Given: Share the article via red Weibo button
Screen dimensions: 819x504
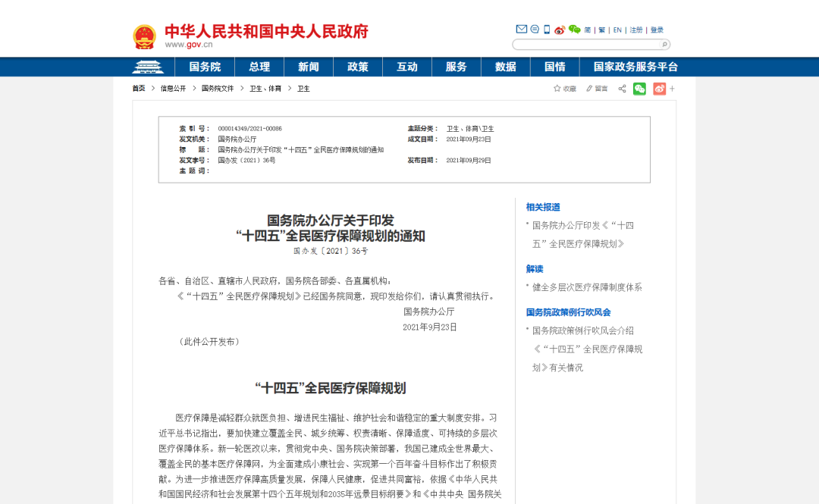Looking at the screenshot, I should click(x=659, y=89).
